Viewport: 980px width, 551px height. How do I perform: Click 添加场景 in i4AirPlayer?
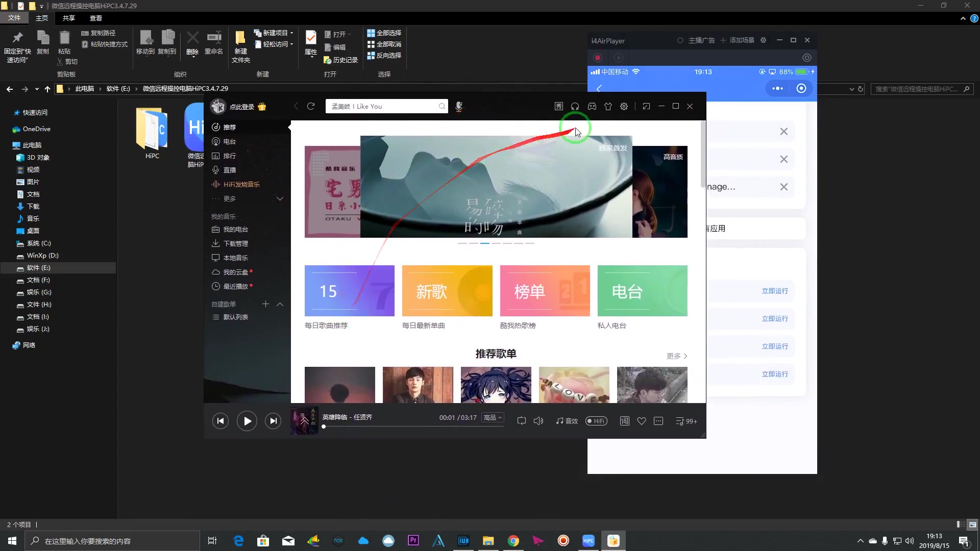tap(737, 40)
